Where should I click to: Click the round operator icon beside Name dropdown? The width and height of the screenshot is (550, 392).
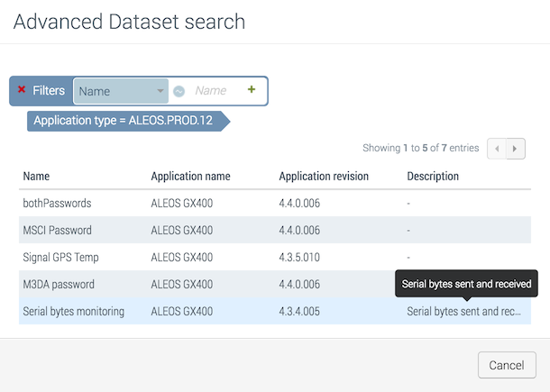[x=179, y=91]
